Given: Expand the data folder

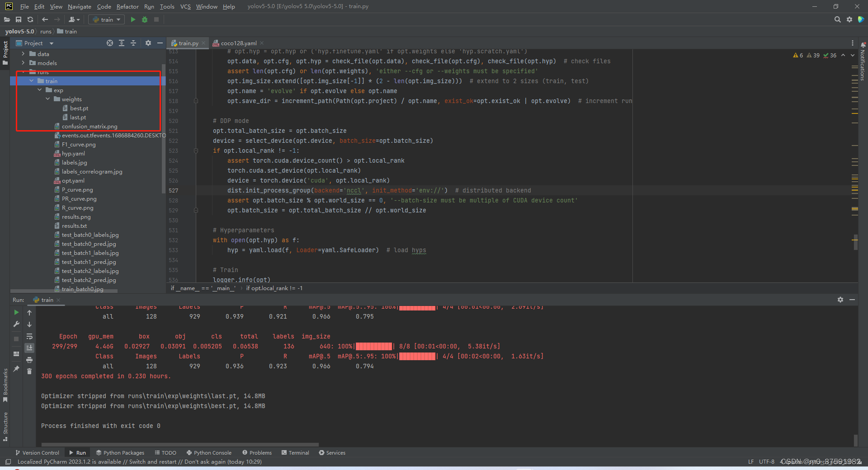Looking at the screenshot, I should coord(23,54).
